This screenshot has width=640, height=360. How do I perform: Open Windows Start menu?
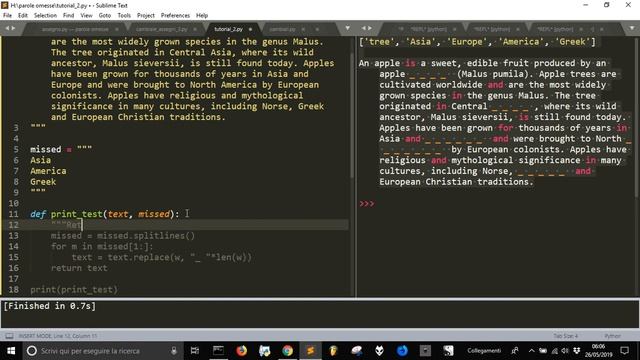[x=11, y=351]
